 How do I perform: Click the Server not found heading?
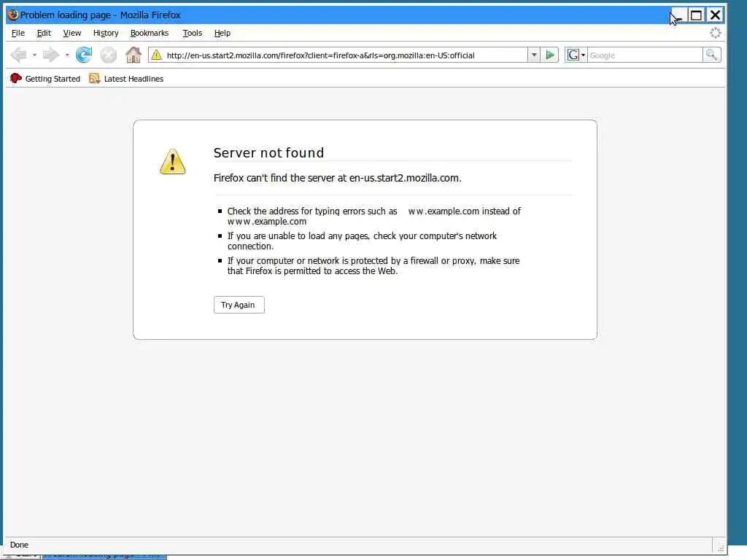268,153
